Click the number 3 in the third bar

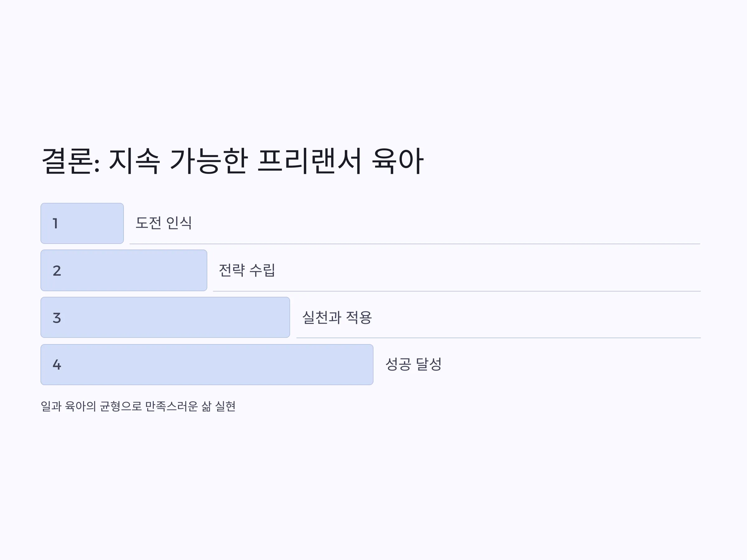pos(57,318)
